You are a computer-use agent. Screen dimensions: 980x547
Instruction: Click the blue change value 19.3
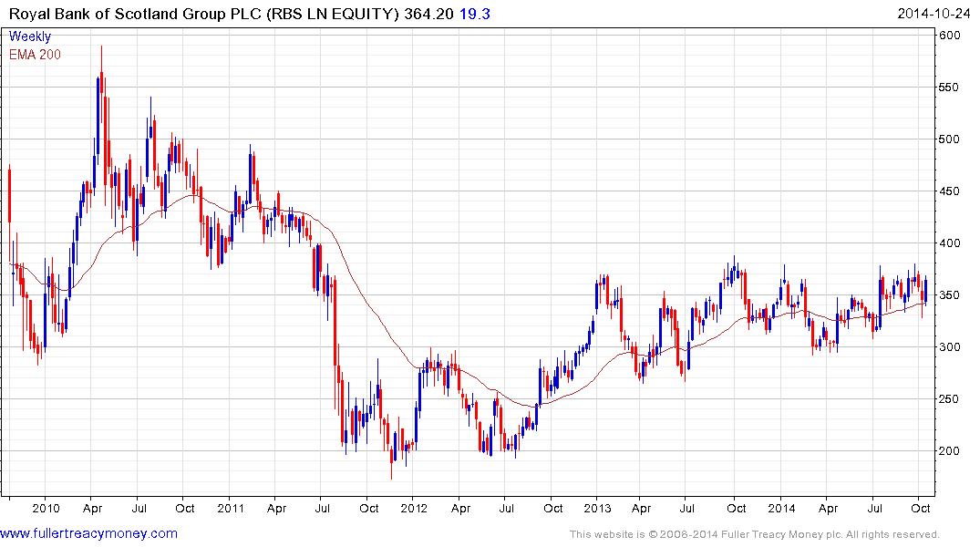click(475, 14)
